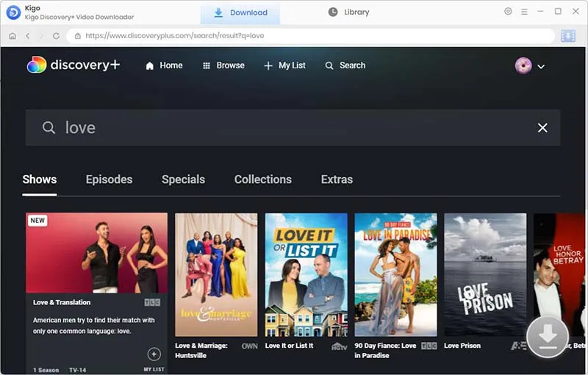Screen dimensions: 588x375
Task: Click the lock icon in address bar
Action: 78,36
